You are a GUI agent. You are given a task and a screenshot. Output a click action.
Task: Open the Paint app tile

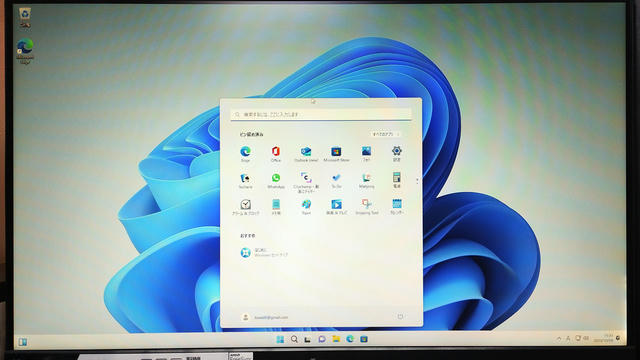(x=306, y=207)
